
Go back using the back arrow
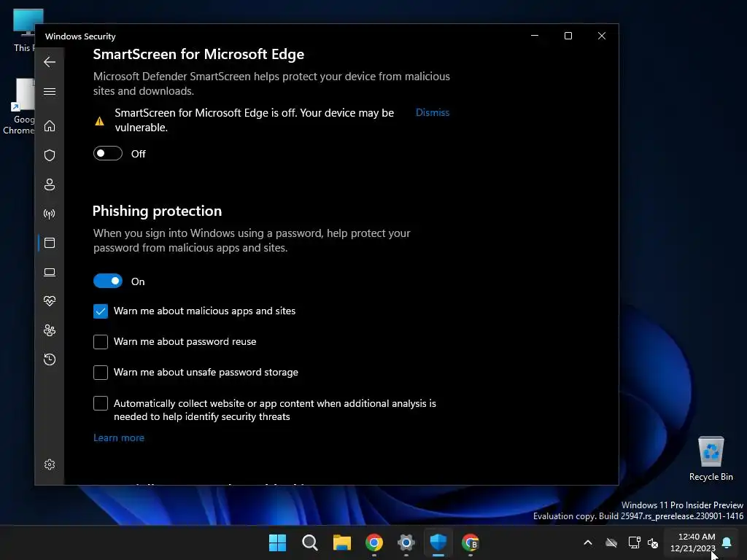click(x=50, y=62)
